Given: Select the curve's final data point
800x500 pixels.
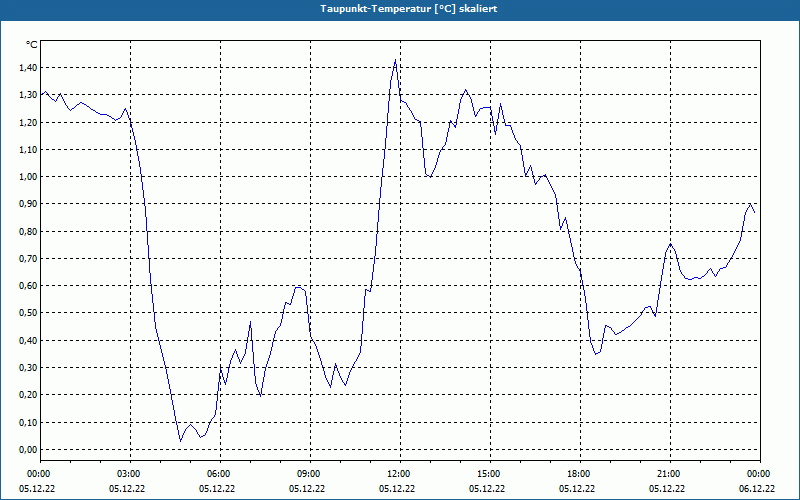Looking at the screenshot, I should coord(755,213).
